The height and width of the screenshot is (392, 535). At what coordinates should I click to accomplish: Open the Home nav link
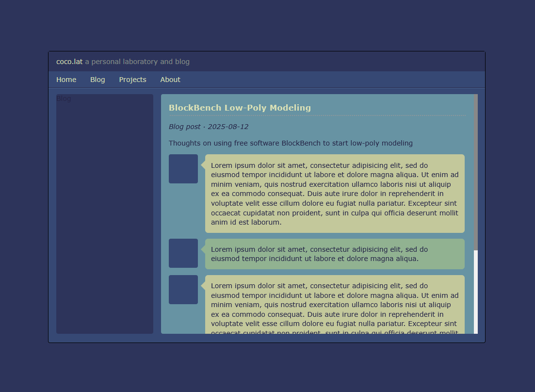click(66, 80)
